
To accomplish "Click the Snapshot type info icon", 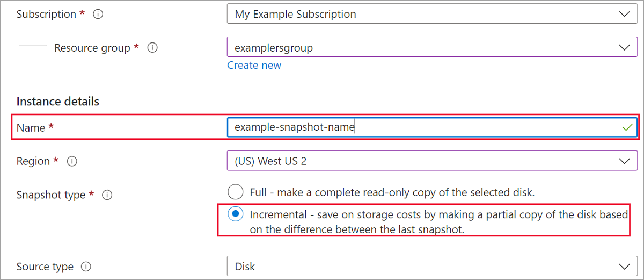I will click(x=107, y=195).
